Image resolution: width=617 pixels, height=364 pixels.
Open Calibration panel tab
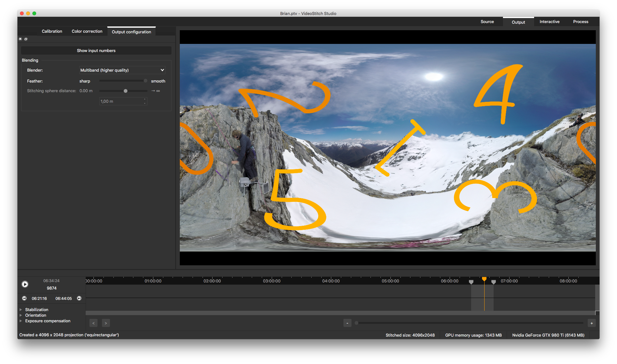click(51, 31)
